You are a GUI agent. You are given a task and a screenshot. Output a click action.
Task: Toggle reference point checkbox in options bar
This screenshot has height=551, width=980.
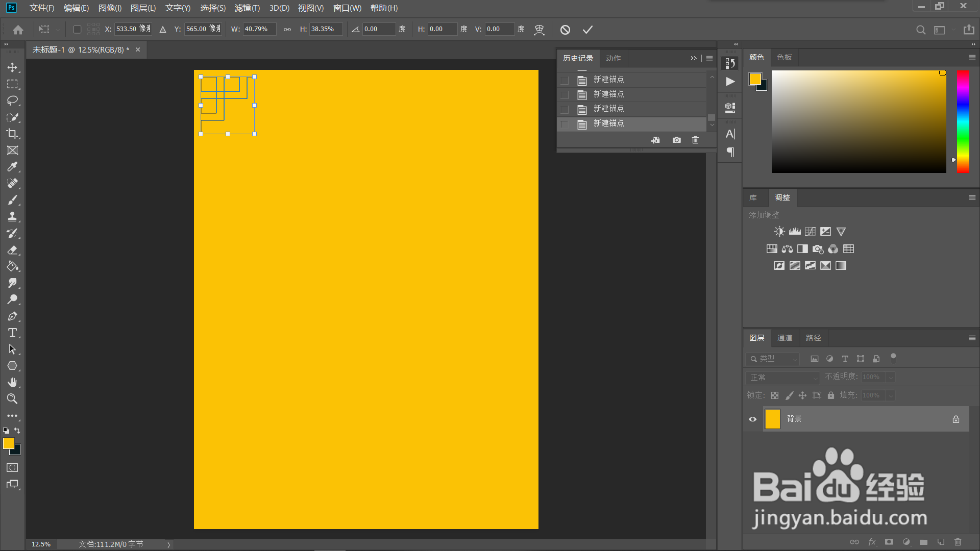point(77,30)
